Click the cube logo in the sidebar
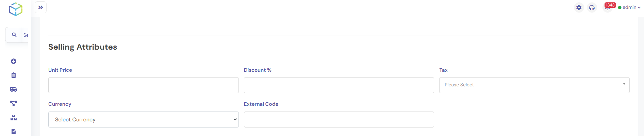 pyautogui.click(x=16, y=9)
